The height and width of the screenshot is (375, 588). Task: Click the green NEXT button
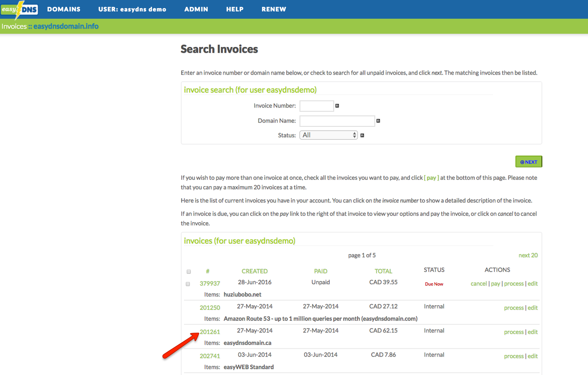[529, 161]
